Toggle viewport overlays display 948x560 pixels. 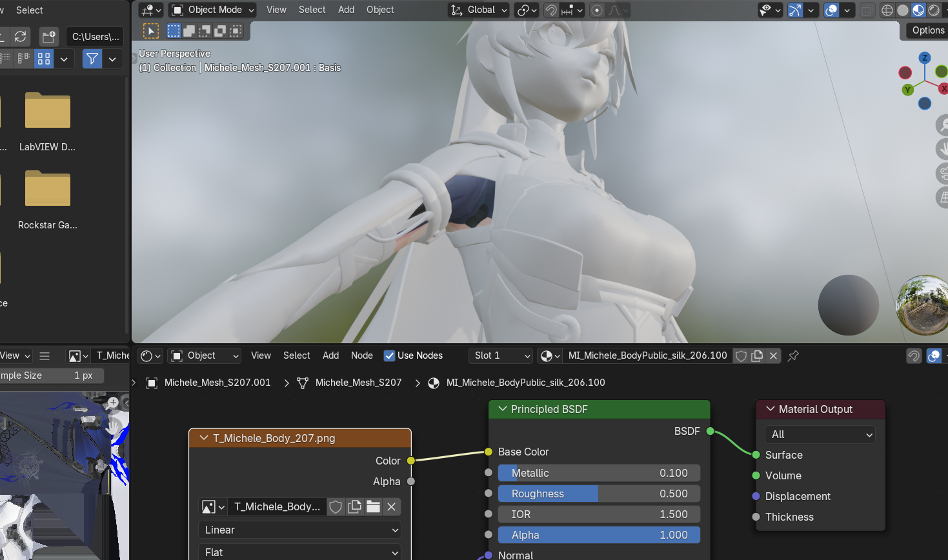[832, 10]
